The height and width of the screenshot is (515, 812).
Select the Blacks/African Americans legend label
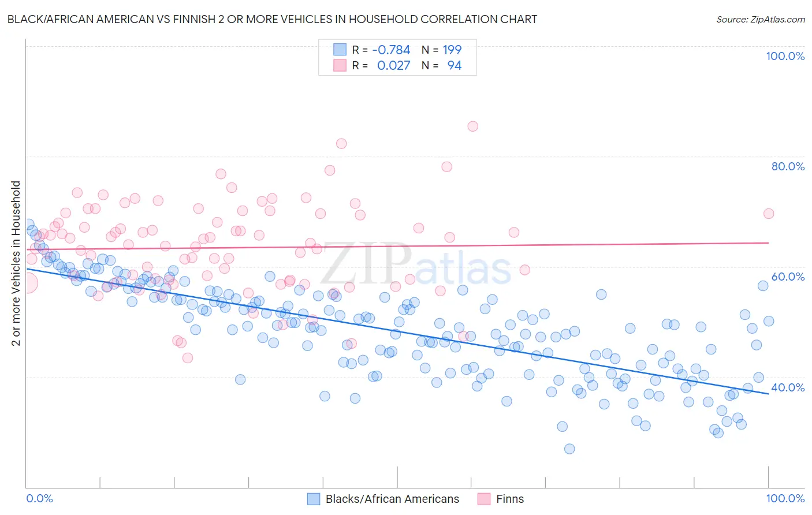(x=392, y=499)
